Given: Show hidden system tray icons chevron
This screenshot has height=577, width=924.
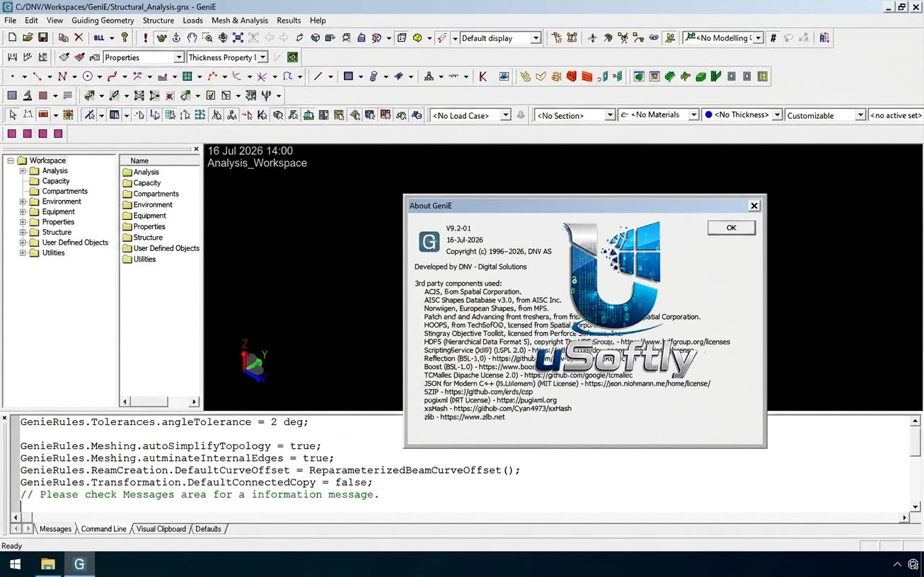Looking at the screenshot, I should tap(897, 564).
